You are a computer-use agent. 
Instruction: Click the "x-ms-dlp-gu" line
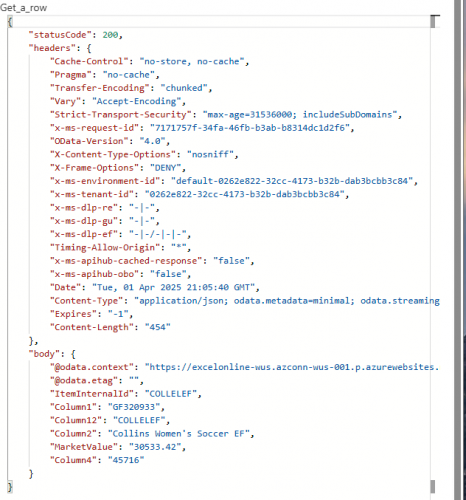[x=104, y=221]
